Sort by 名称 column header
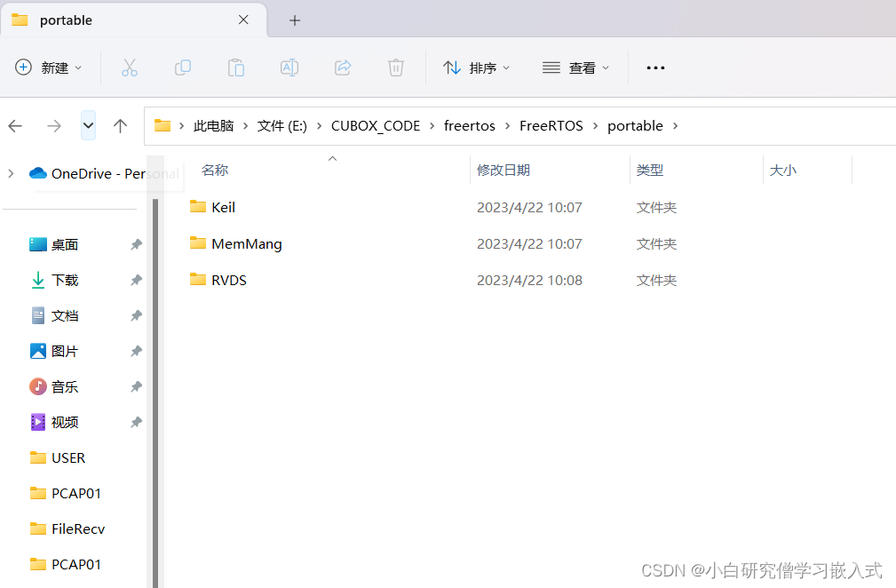 coord(215,170)
